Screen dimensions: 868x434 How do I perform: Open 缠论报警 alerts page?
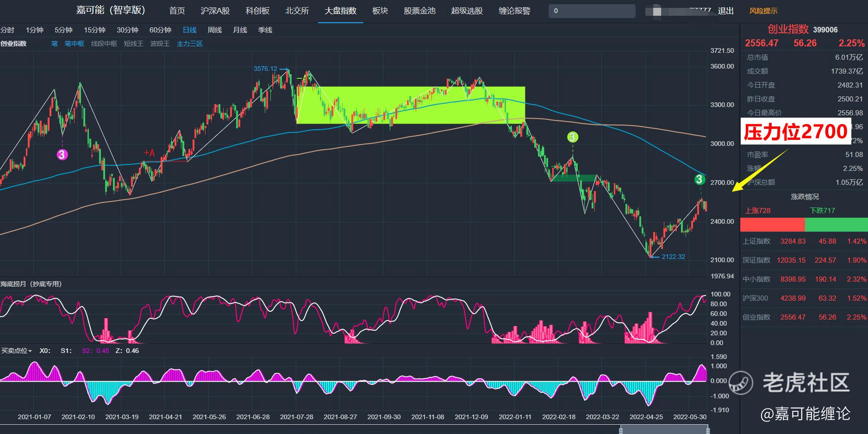click(514, 11)
